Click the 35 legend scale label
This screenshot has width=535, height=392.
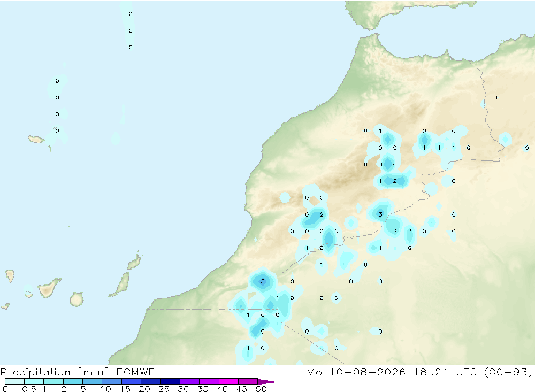click(203, 389)
